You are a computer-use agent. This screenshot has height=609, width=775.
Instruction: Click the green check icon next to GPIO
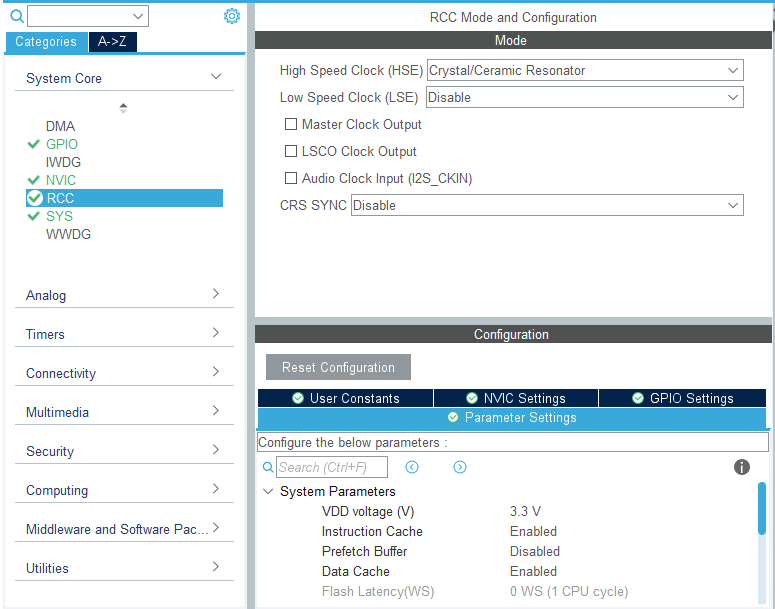click(x=33, y=144)
